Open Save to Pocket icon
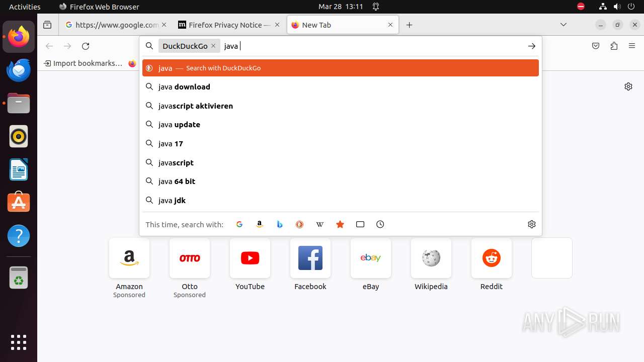This screenshot has width=644, height=362. [x=596, y=46]
